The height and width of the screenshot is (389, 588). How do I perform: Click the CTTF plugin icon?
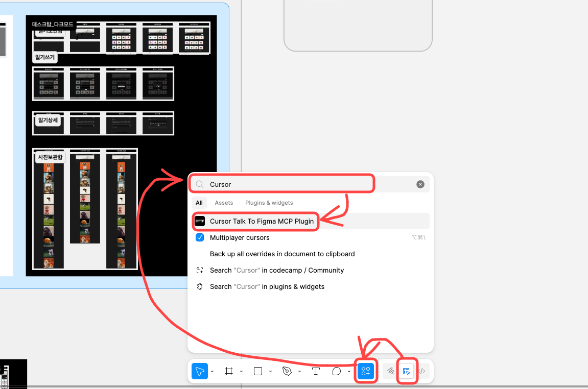click(200, 221)
